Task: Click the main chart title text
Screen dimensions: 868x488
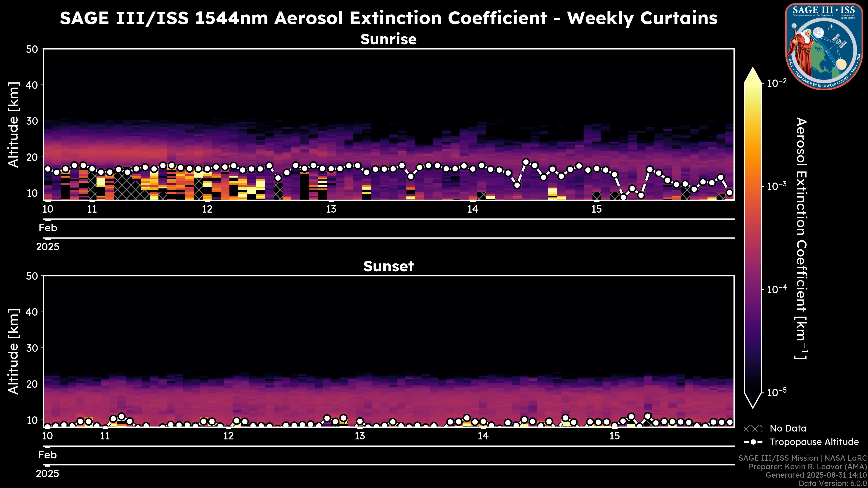Action: click(x=389, y=18)
